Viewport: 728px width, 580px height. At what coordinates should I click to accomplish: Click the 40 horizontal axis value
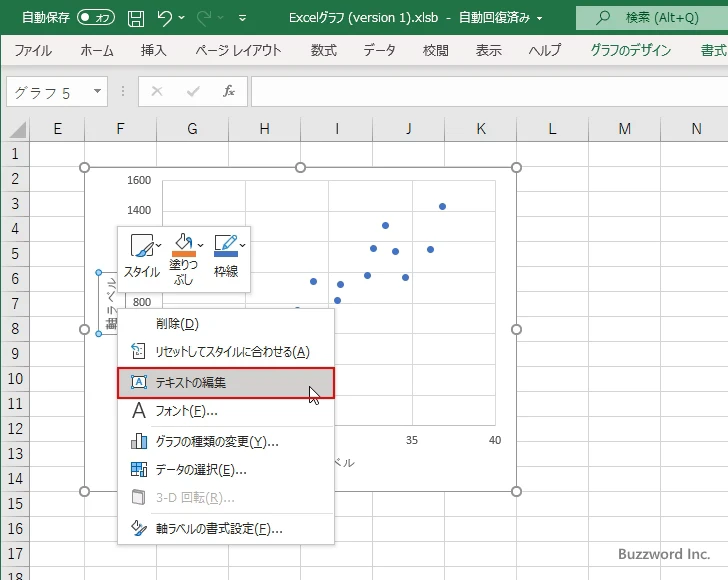click(495, 440)
